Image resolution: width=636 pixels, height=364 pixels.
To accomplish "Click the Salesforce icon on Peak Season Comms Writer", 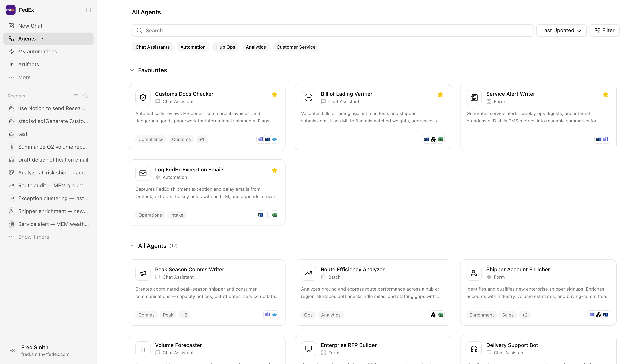I will [x=275, y=315].
